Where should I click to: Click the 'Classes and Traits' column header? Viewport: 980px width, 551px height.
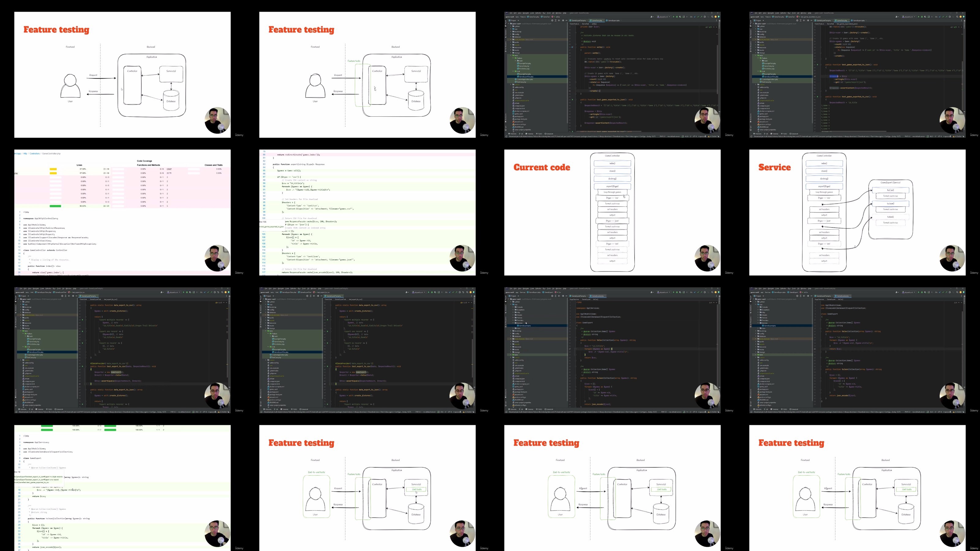(x=213, y=165)
